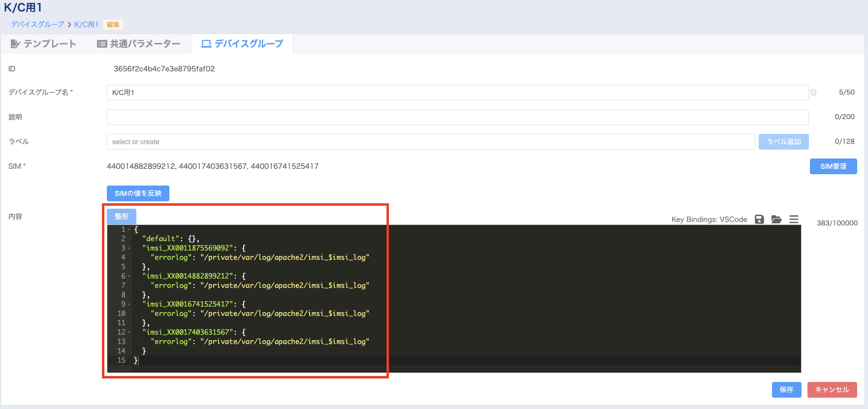Click the K/C用1 page heading

tap(23, 7)
